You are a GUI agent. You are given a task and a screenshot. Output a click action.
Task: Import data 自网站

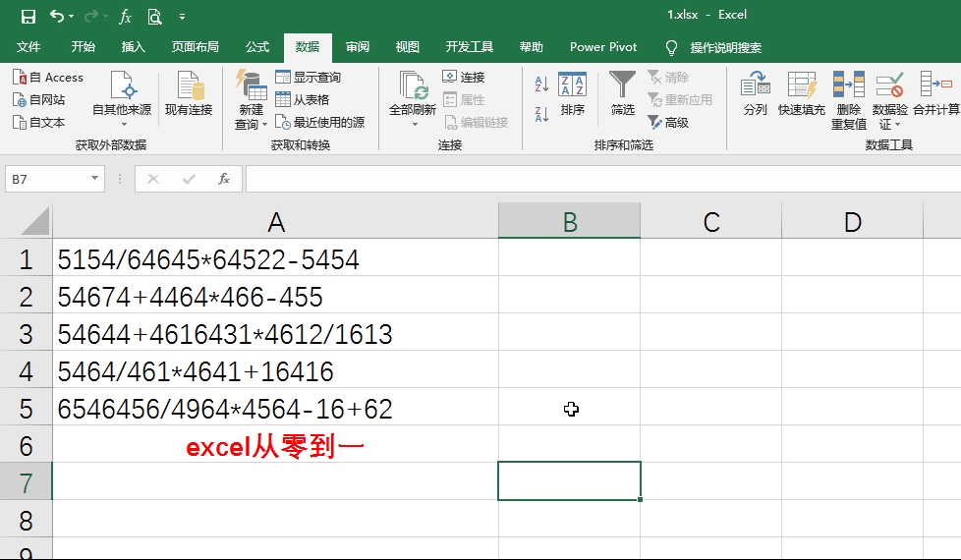click(39, 100)
